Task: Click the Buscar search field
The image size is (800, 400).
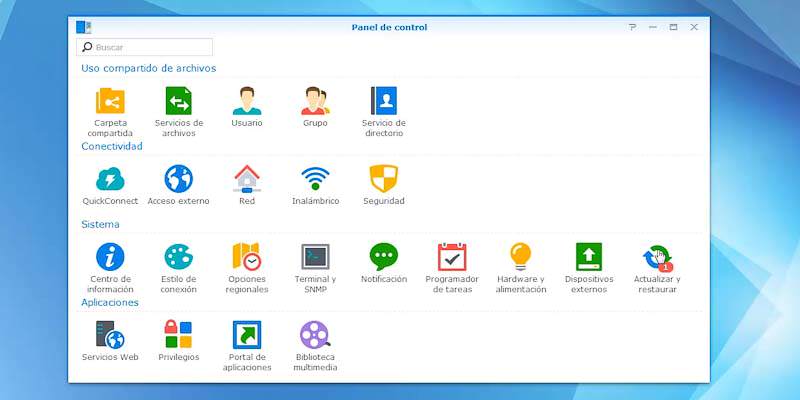Action: pos(144,47)
